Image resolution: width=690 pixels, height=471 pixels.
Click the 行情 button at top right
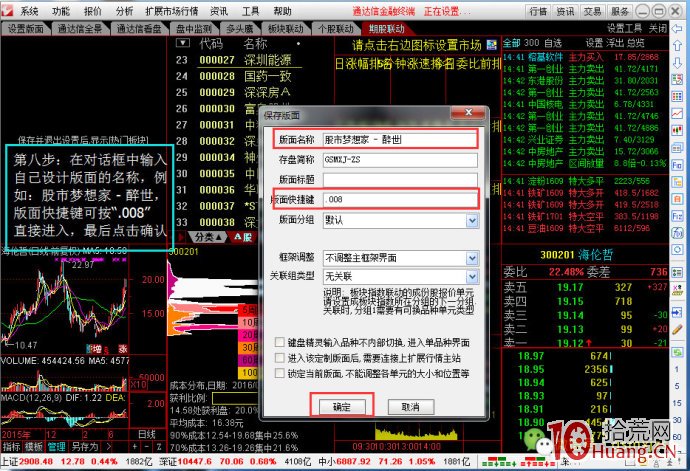538,11
